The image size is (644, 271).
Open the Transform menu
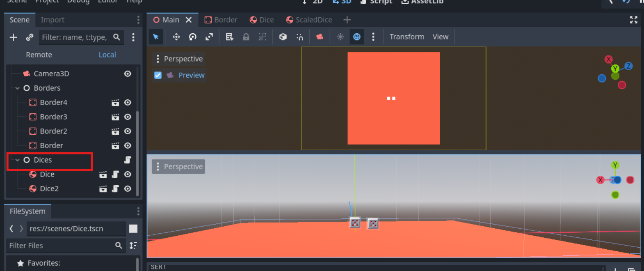[406, 37]
